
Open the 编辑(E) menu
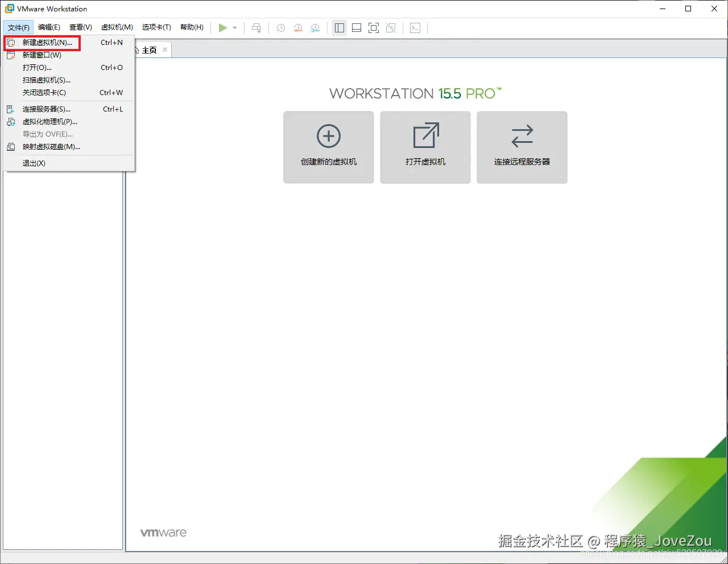coord(49,26)
